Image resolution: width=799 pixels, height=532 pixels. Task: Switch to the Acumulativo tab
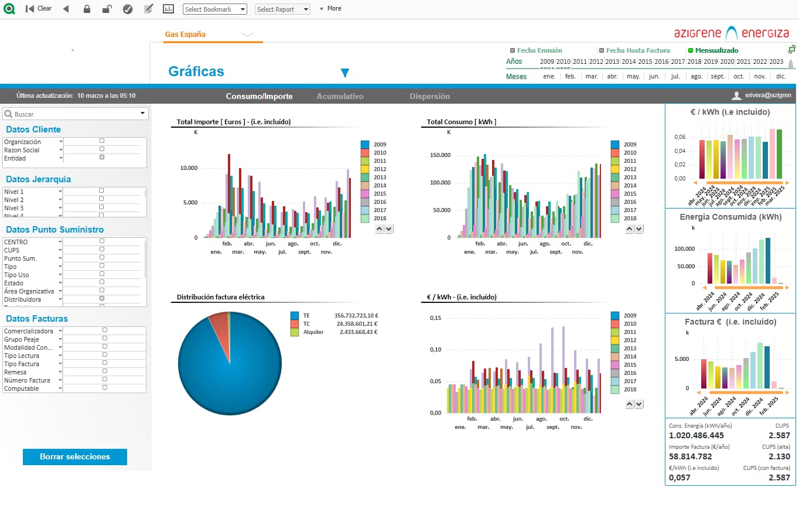(x=340, y=96)
